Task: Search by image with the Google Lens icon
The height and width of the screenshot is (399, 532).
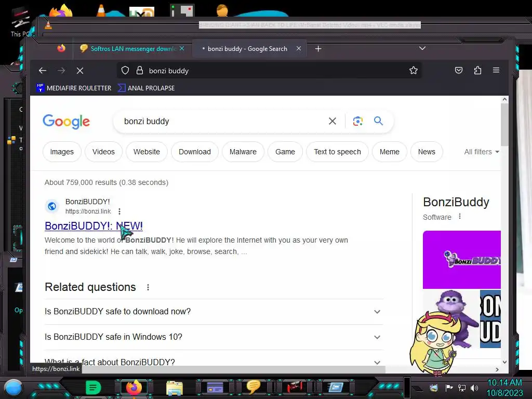Action: pyautogui.click(x=357, y=121)
